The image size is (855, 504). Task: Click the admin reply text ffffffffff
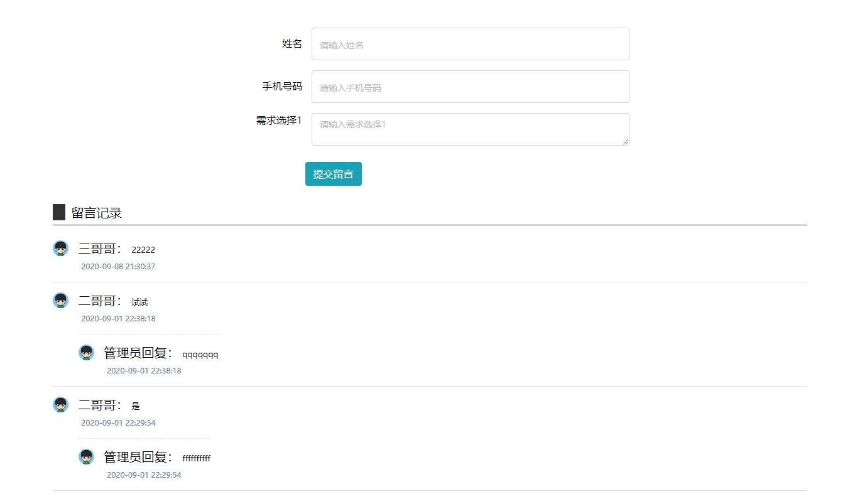click(x=196, y=458)
